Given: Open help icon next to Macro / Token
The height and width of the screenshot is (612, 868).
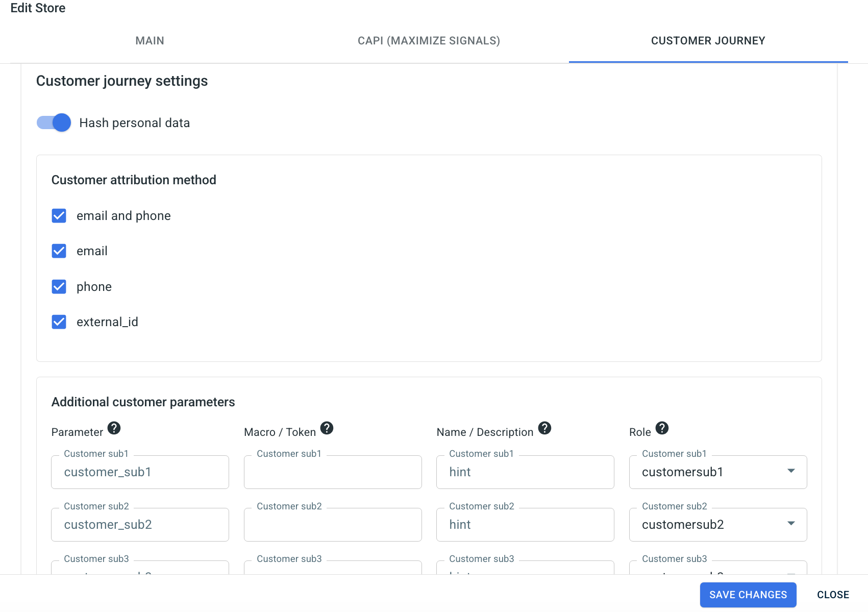Looking at the screenshot, I should click(327, 428).
